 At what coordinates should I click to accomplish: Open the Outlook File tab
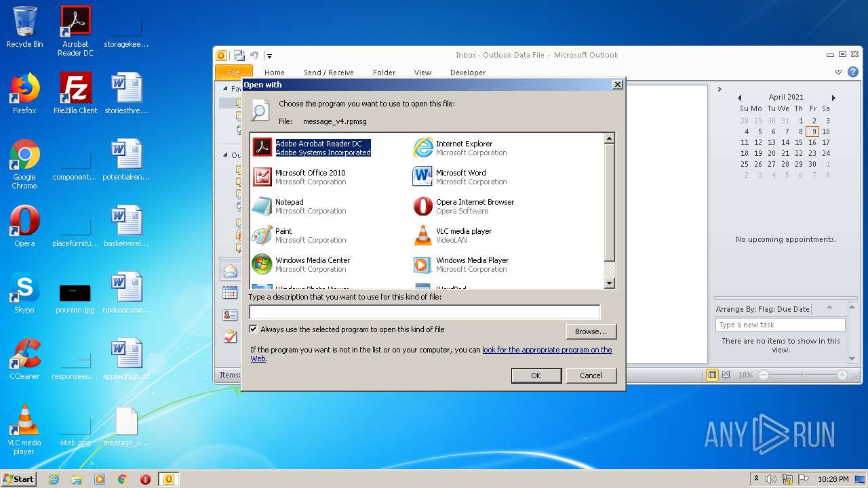tap(234, 73)
